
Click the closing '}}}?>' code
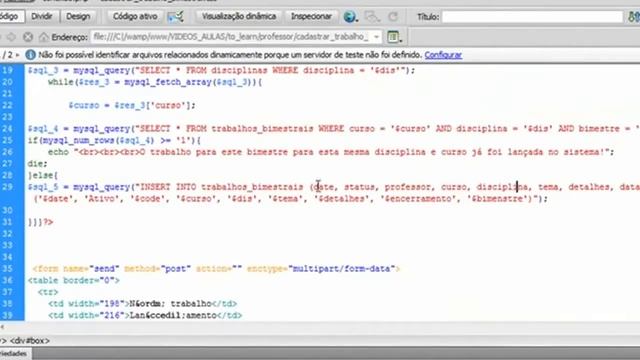pos(40,222)
